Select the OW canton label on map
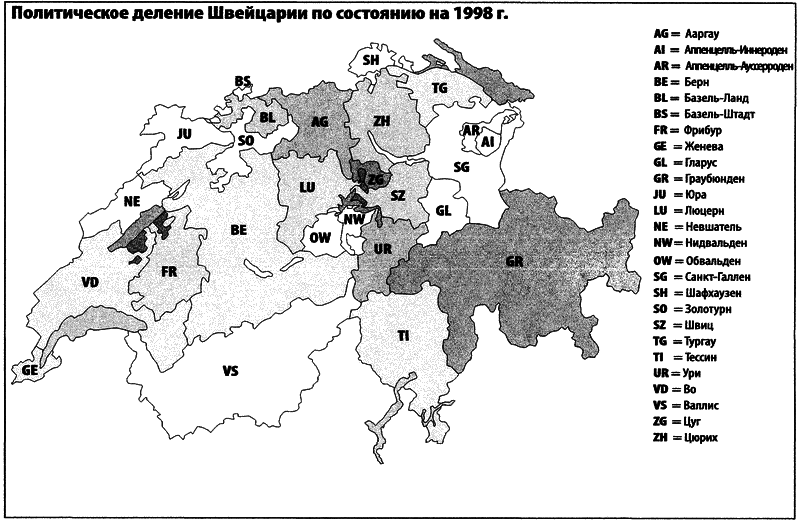The width and height of the screenshot is (800, 523). (320, 238)
